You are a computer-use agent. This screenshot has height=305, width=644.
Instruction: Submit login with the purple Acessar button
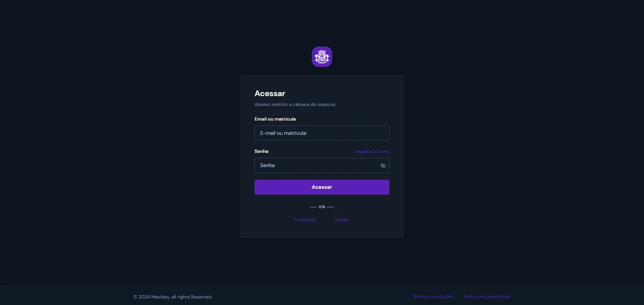point(322,187)
